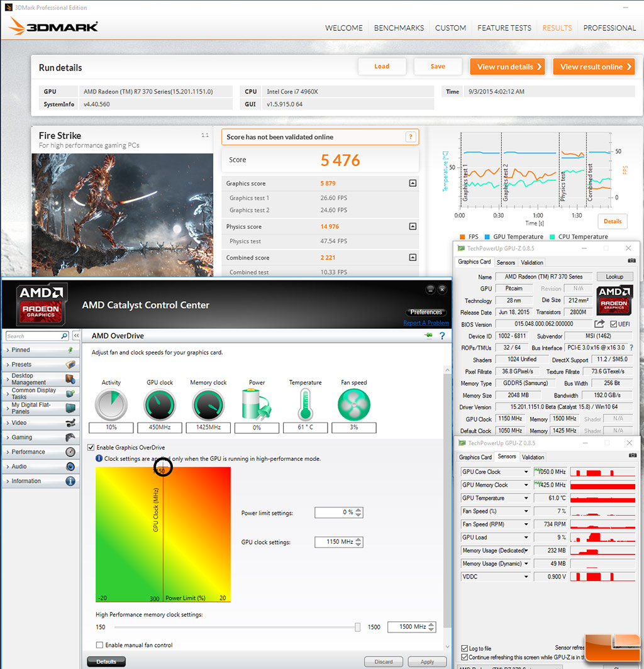Toggle Enable manual fan control checkbox
644x669 pixels.
(x=99, y=644)
